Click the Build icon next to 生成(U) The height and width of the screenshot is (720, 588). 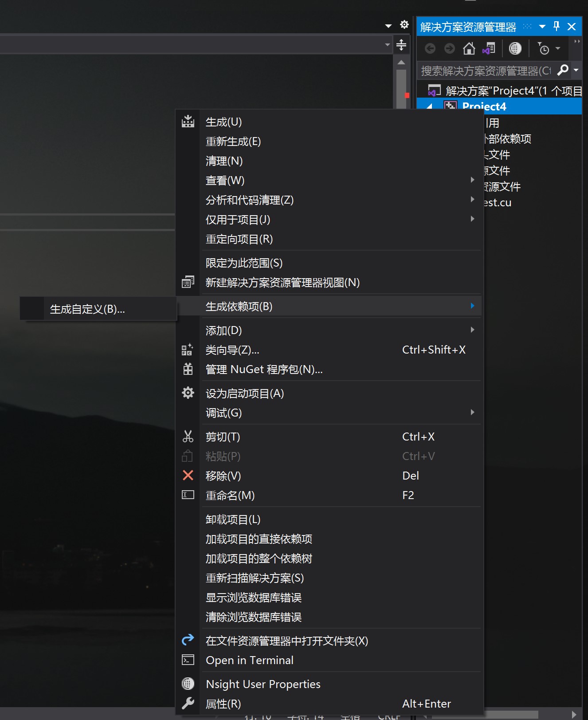click(188, 122)
